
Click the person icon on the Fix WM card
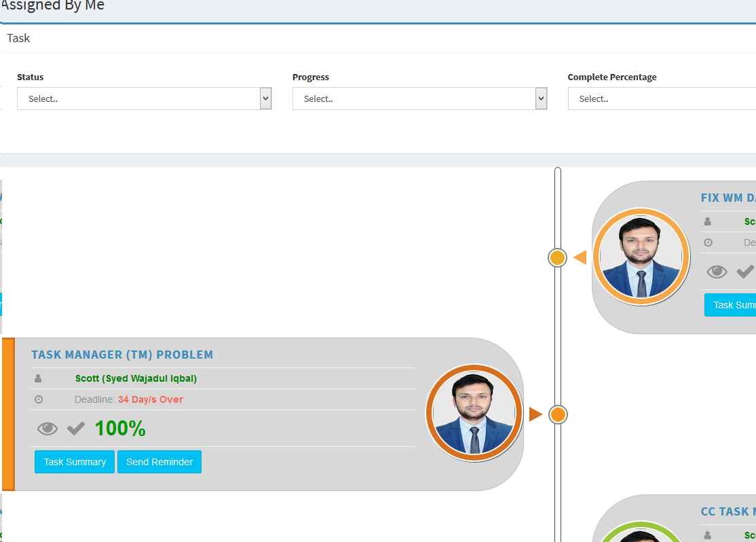[x=708, y=221]
